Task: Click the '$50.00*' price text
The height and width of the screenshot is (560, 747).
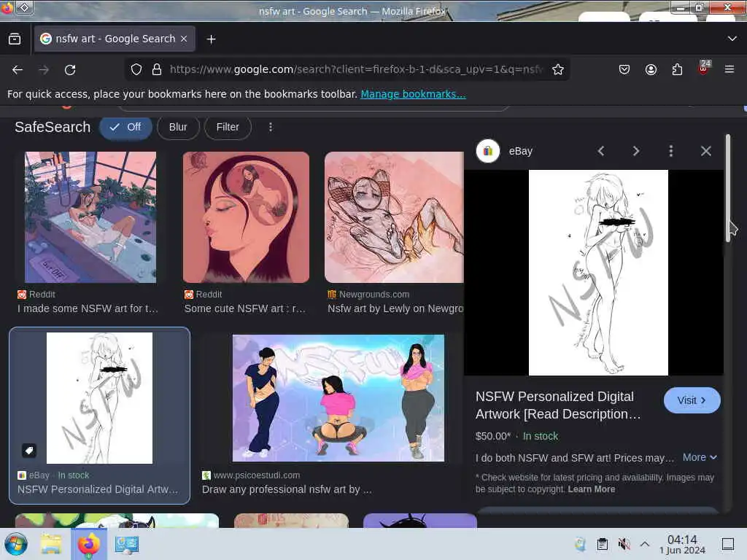Action: coord(492,436)
